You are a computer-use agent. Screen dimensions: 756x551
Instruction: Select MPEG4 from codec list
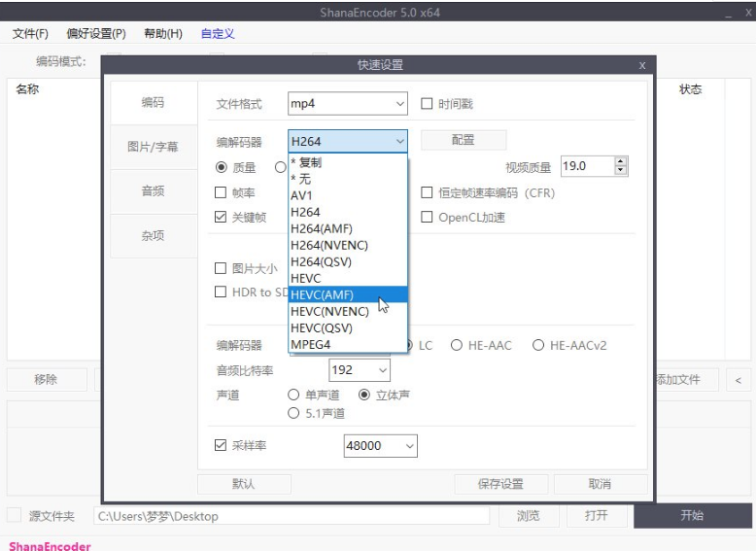click(x=348, y=345)
